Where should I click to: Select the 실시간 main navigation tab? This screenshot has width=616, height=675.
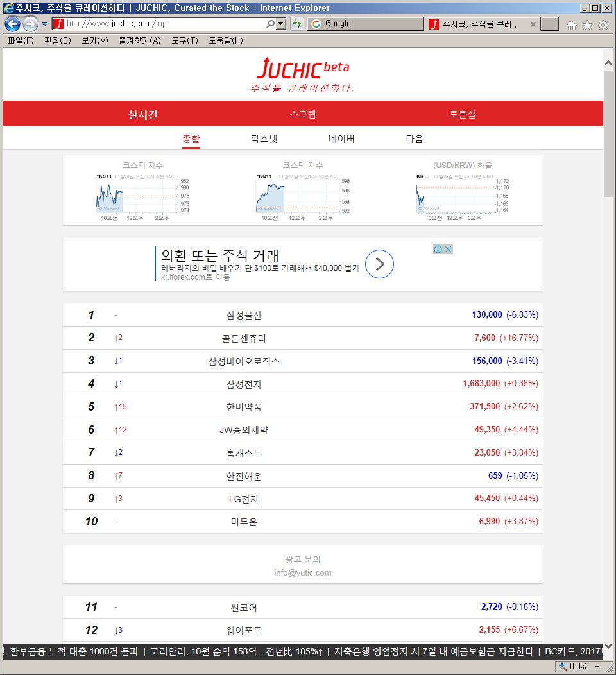point(143,114)
